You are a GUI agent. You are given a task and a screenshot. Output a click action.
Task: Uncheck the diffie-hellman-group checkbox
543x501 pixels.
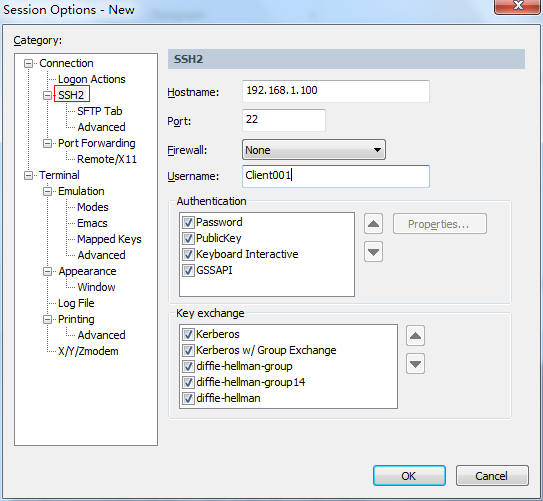188,366
